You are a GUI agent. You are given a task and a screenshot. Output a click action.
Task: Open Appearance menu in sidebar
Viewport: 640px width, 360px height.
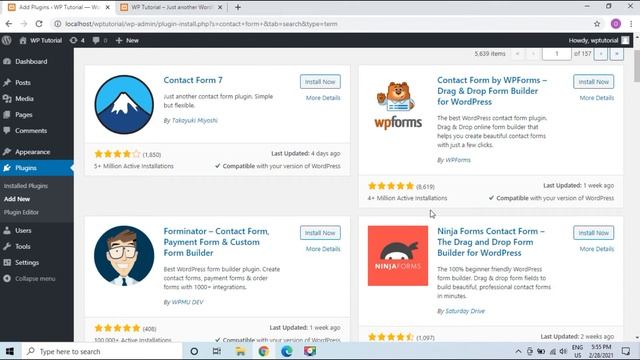point(33,152)
